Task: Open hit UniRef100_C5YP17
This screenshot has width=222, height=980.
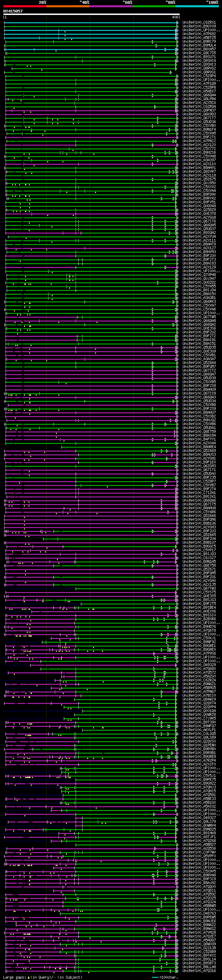Action: tap(199, 550)
